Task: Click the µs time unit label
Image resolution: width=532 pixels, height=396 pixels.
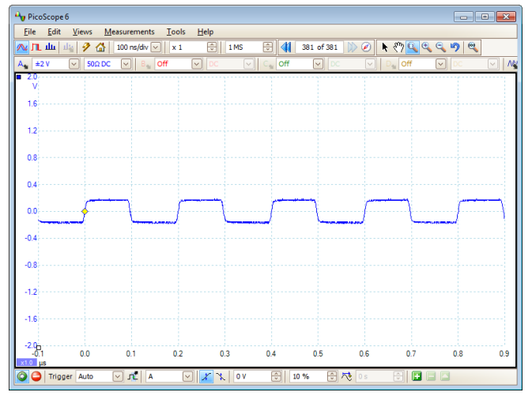Action: coord(43,363)
